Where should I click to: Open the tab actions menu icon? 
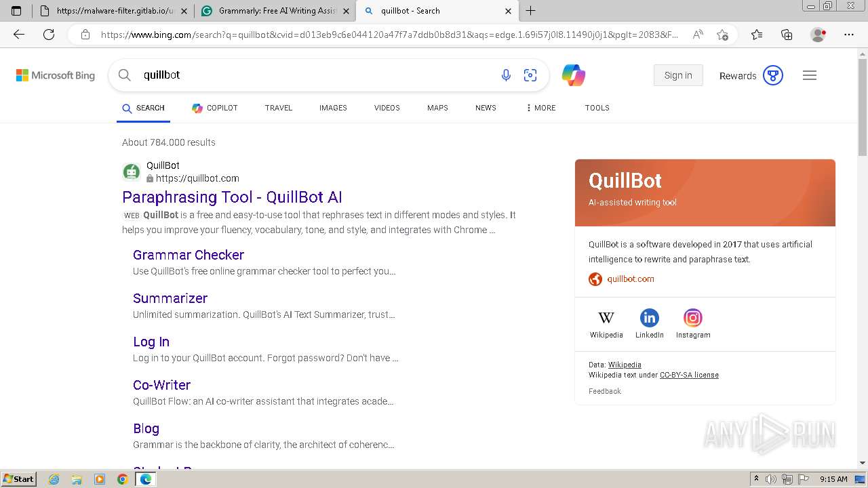[16, 11]
